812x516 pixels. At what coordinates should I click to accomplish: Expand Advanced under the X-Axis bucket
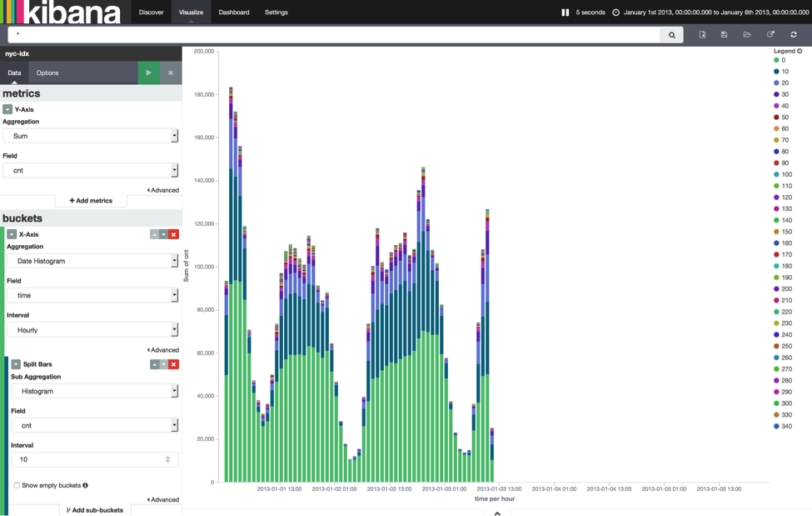coord(163,350)
